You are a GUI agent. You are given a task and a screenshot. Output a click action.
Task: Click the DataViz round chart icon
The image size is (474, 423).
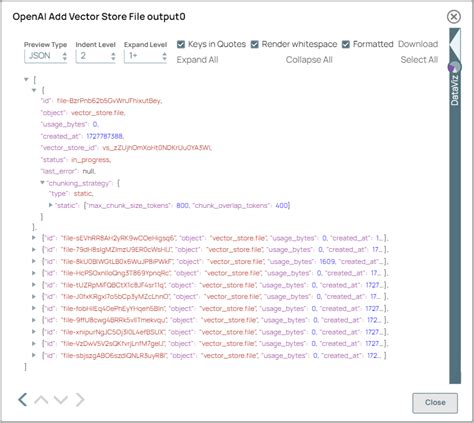454,68
